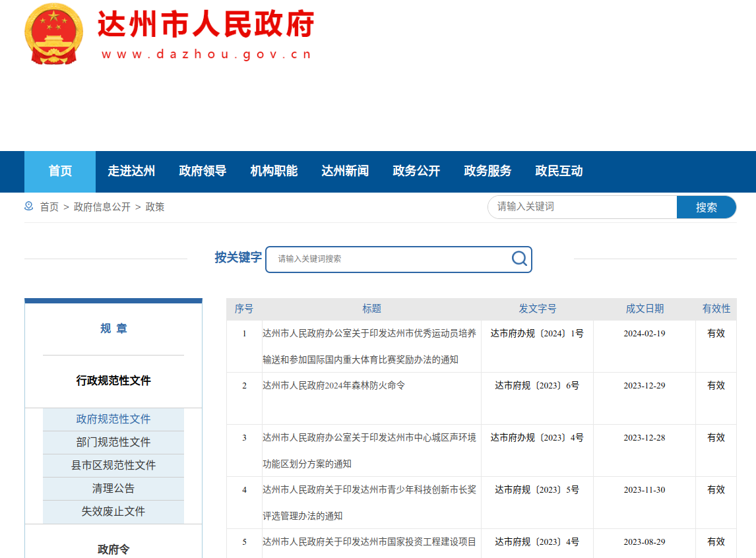This screenshot has height=558, width=756.
Task: Select 部门规范性文件 in the sidebar
Action: tap(113, 443)
